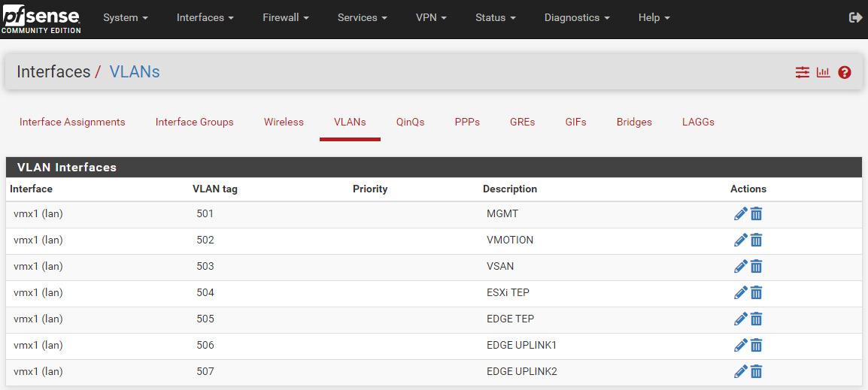The height and width of the screenshot is (390, 868).
Task: Switch to the Interface Assignments tab
Action: tap(72, 122)
